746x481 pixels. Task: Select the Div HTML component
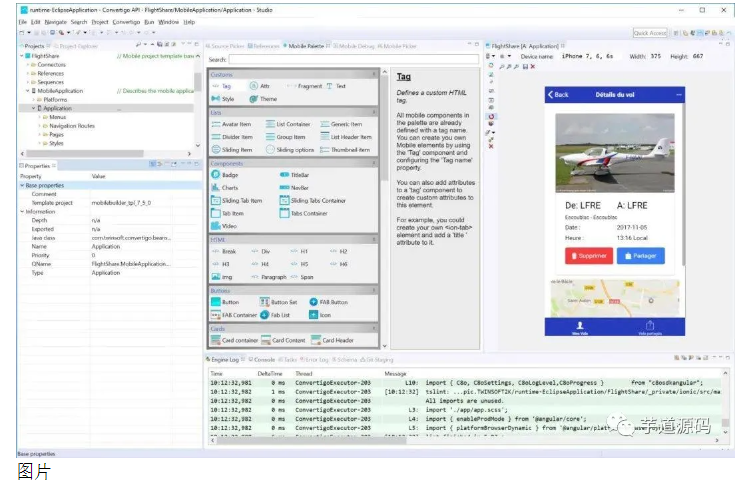(x=261, y=251)
